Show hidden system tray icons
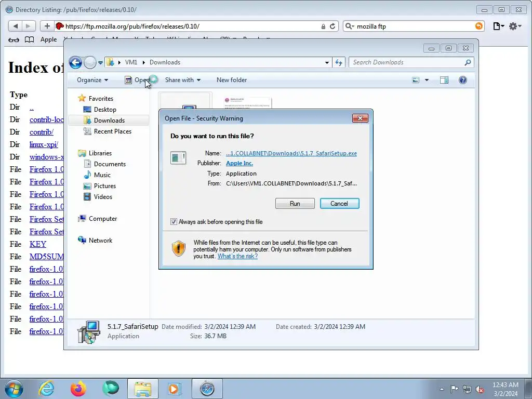Image resolution: width=532 pixels, height=399 pixels. pos(442,389)
